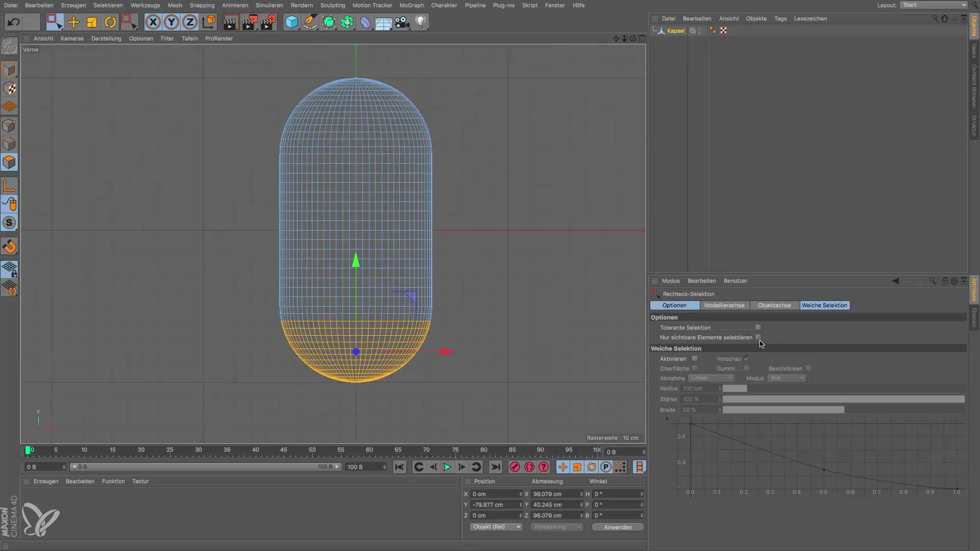Viewport: 980px width, 551px height.
Task: Switch to Polygons mode in left sidebar
Action: click(9, 162)
